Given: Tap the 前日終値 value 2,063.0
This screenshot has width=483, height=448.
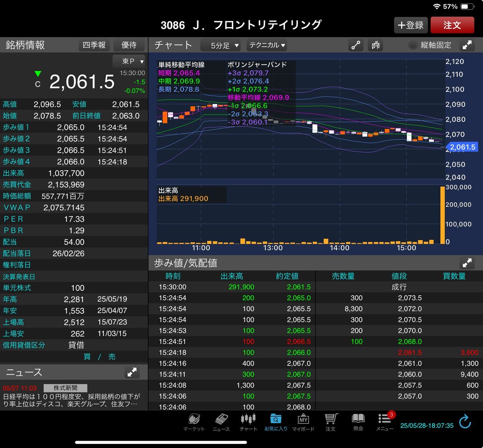Looking at the screenshot, I should (x=126, y=116).
